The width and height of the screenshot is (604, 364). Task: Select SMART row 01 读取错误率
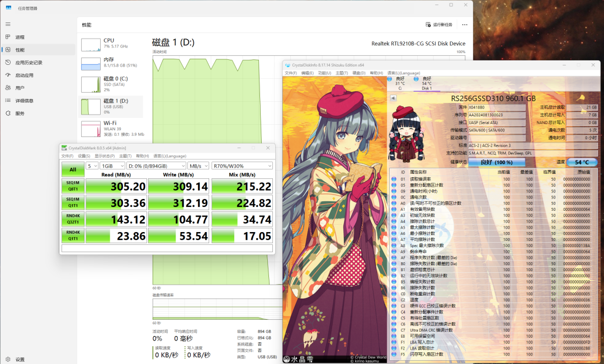tap(493, 179)
